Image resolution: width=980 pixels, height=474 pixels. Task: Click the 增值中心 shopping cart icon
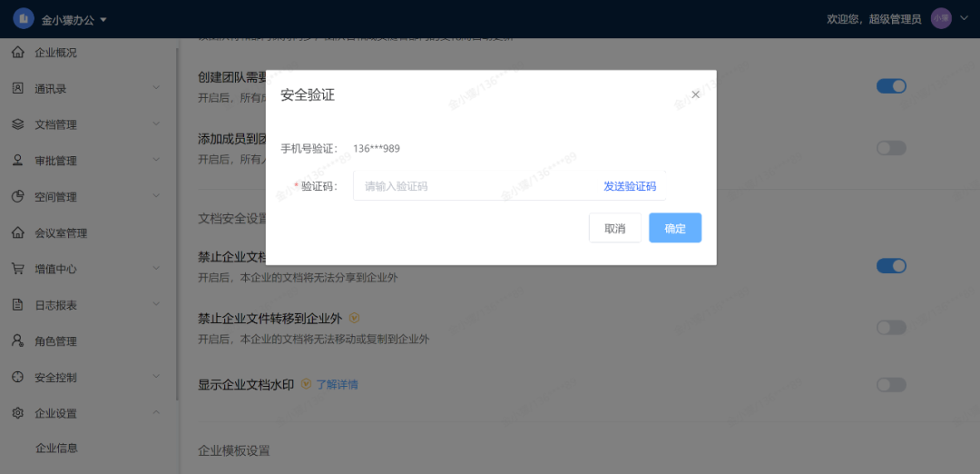coord(18,269)
